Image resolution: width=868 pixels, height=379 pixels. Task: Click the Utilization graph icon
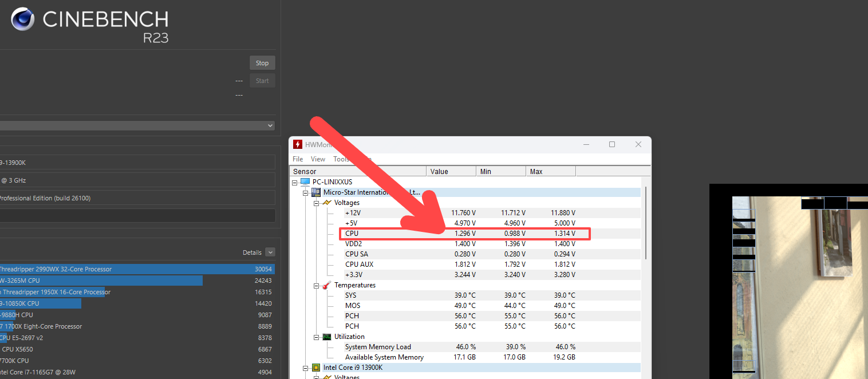(x=326, y=337)
